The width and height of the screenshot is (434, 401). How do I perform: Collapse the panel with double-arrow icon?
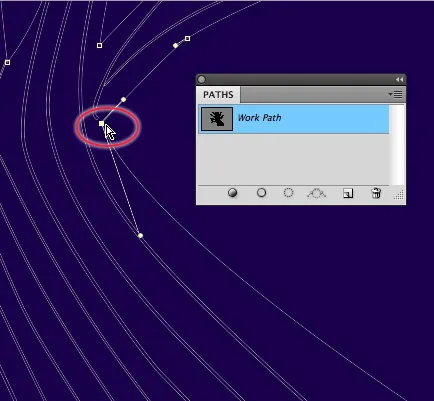click(399, 79)
